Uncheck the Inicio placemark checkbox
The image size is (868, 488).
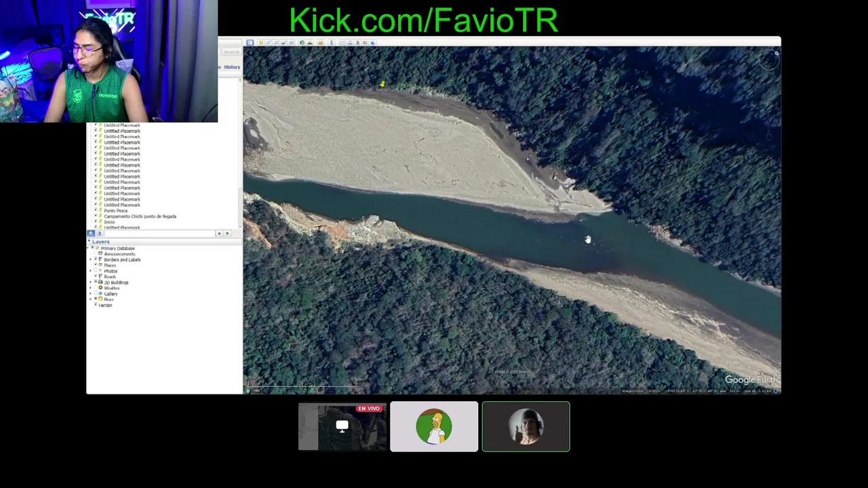tap(96, 222)
